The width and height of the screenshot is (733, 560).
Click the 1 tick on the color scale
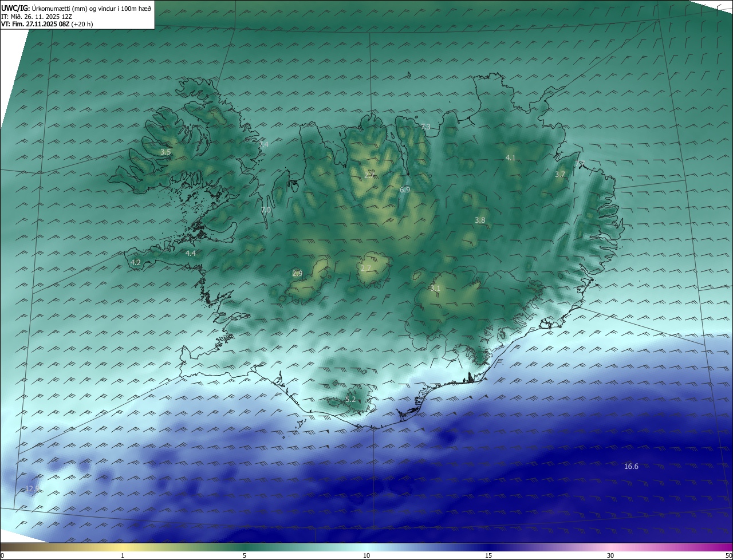click(123, 555)
